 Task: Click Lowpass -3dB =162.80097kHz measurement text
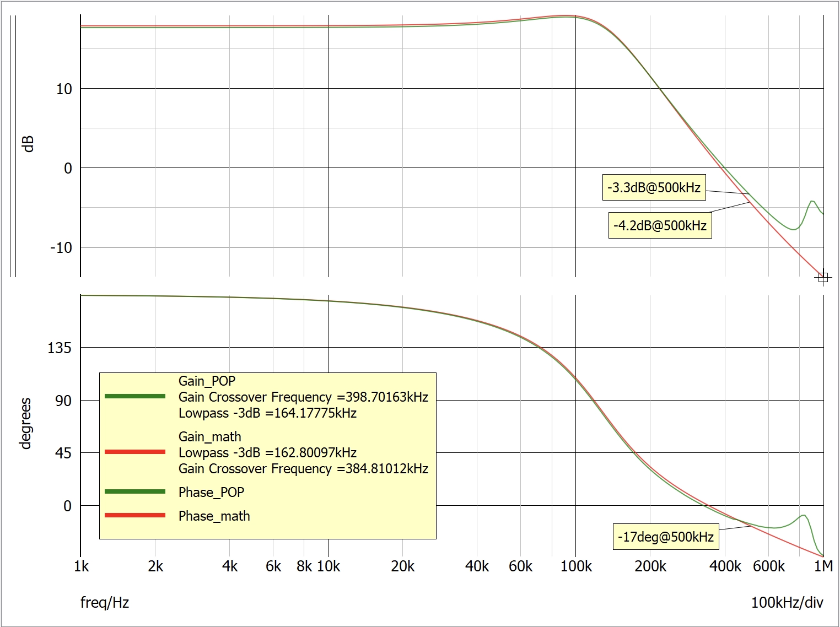pyautogui.click(x=267, y=452)
